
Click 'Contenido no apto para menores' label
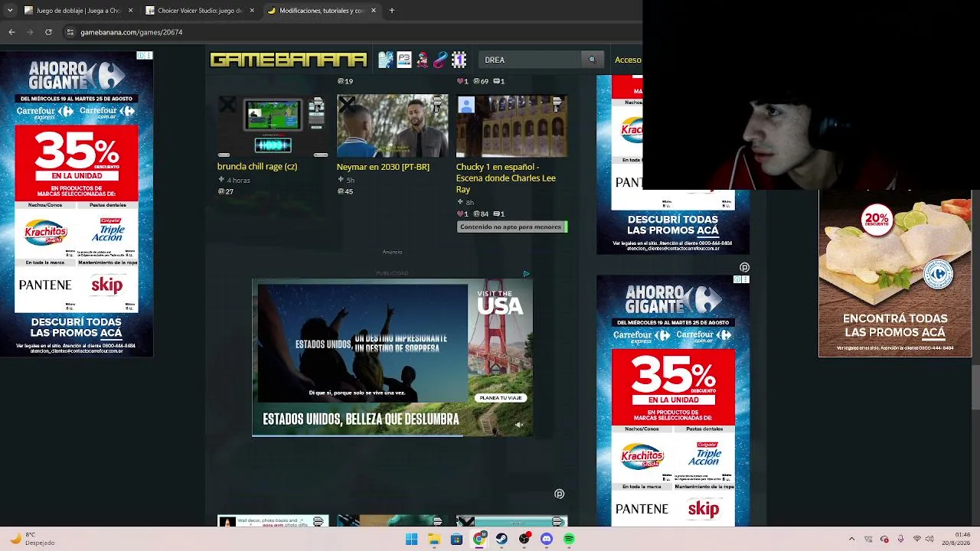[x=511, y=227]
